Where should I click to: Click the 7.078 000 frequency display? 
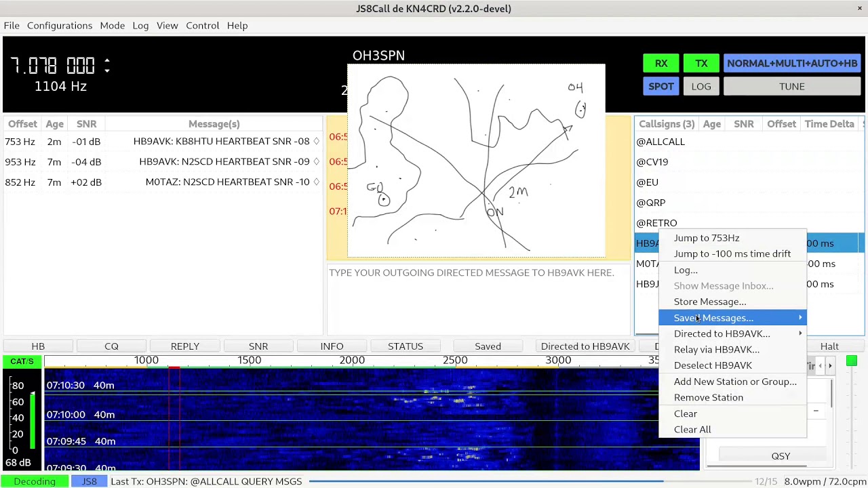pos(52,66)
